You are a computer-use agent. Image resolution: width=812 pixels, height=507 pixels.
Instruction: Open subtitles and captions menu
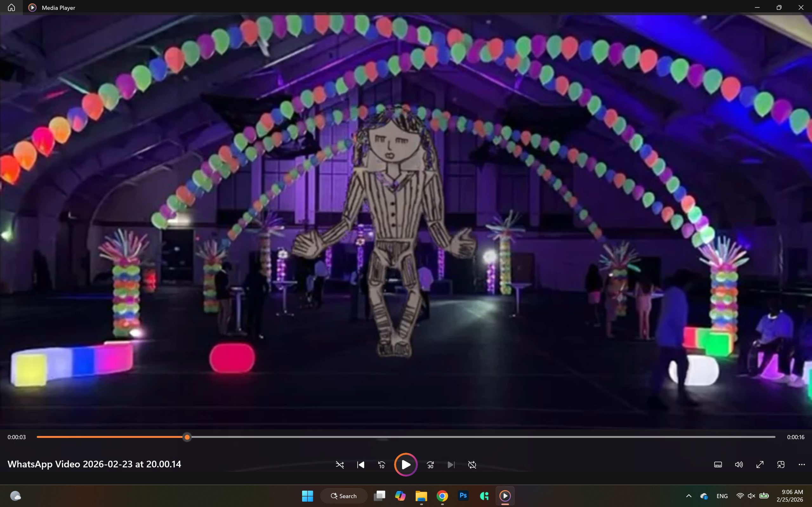click(718, 465)
